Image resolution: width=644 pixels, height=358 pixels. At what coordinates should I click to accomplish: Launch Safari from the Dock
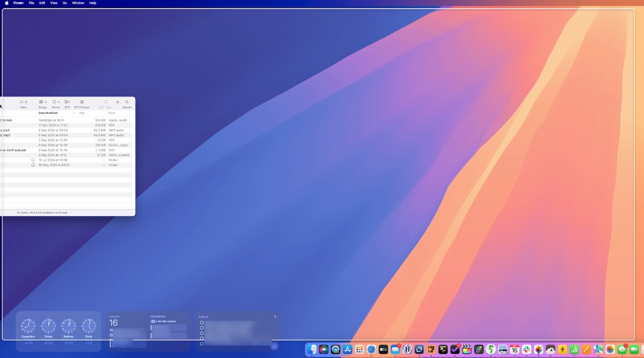[371, 349]
